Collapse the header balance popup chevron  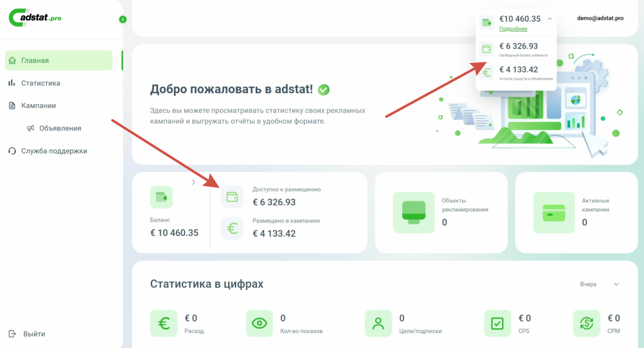tap(550, 19)
